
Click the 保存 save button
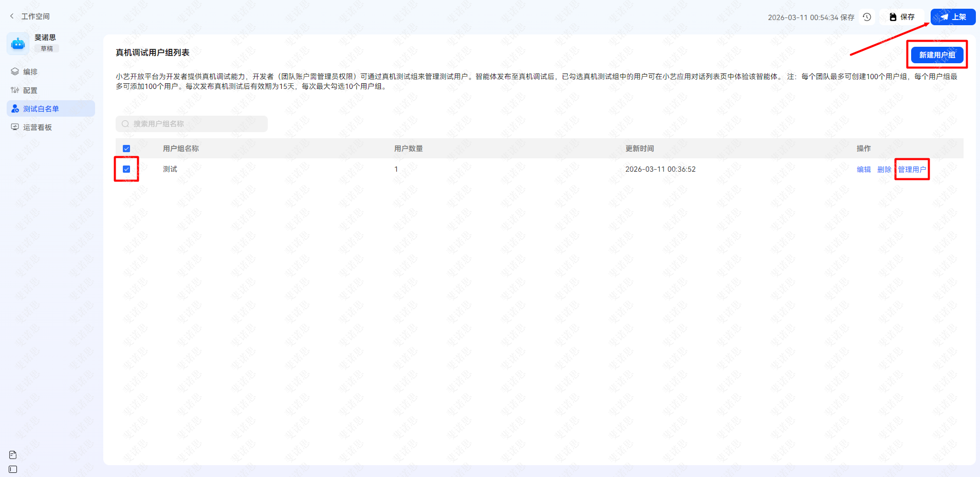[902, 17]
